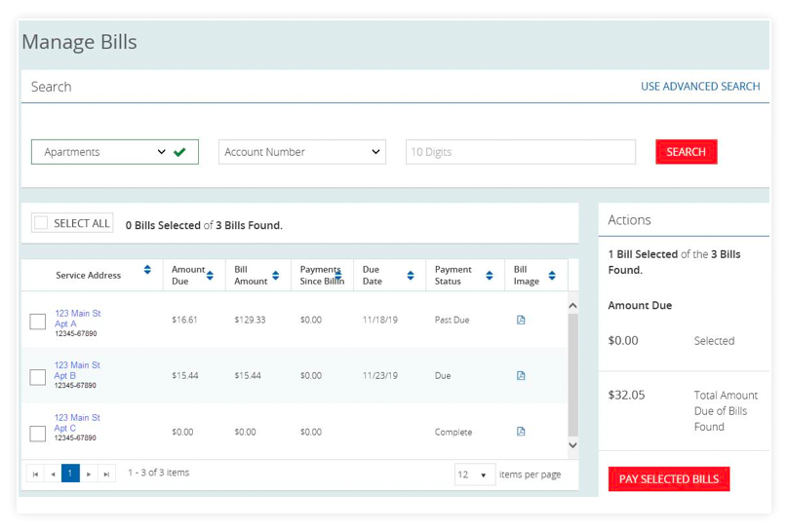
Task: Open the items per page dropdown
Action: 474,475
